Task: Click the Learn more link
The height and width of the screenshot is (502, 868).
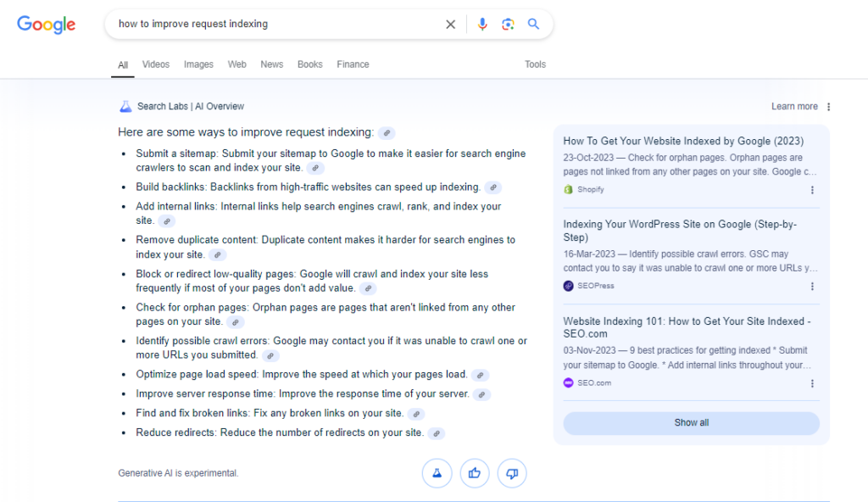Action: pyautogui.click(x=794, y=106)
